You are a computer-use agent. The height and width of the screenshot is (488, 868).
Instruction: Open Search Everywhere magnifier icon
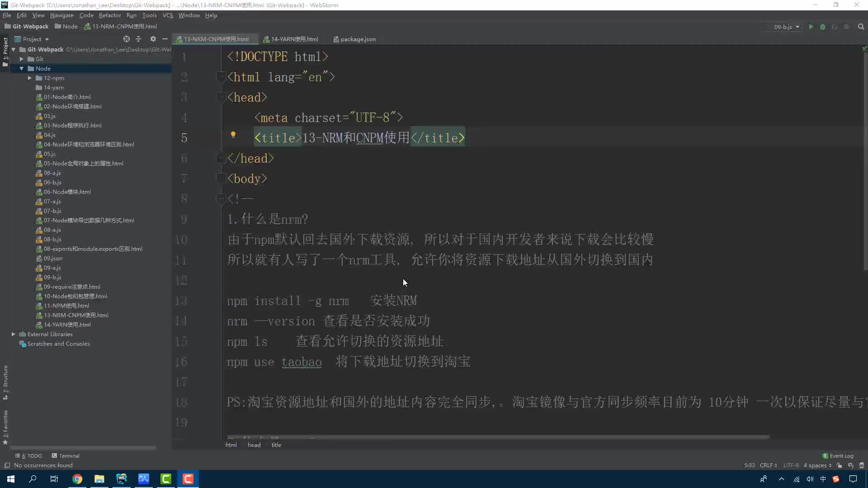(x=861, y=27)
